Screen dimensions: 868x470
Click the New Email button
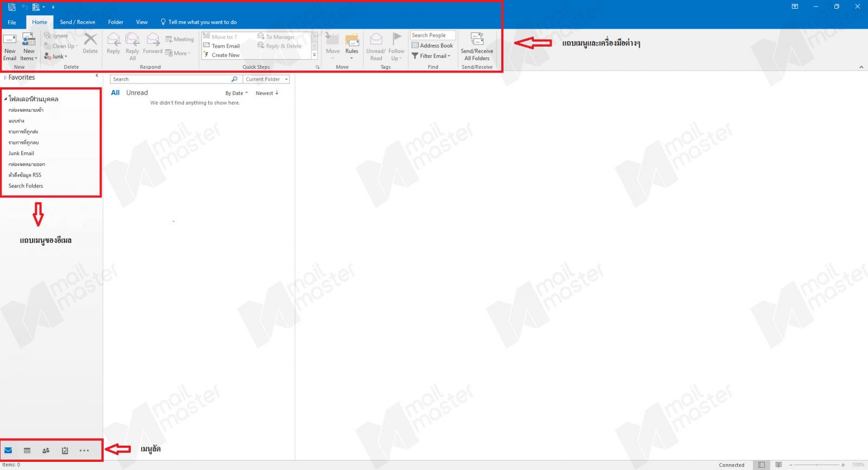click(10, 47)
